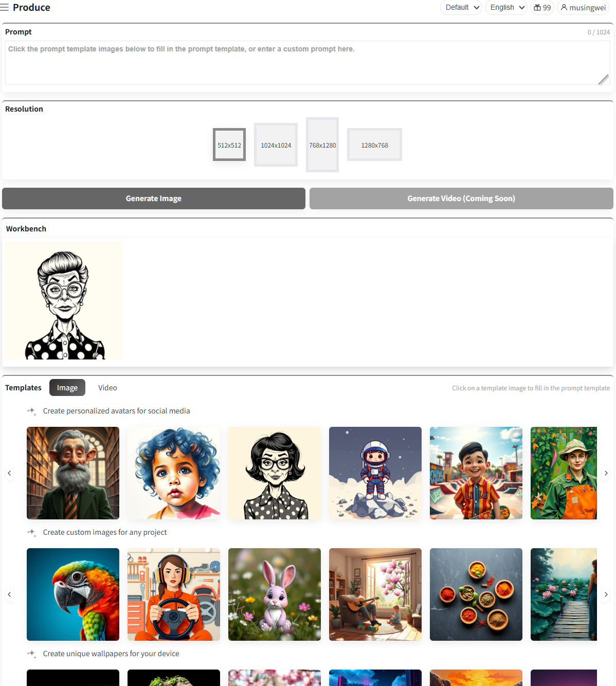Click the Generate Image button
Viewport: 616px width, 686px height.
[x=154, y=198]
